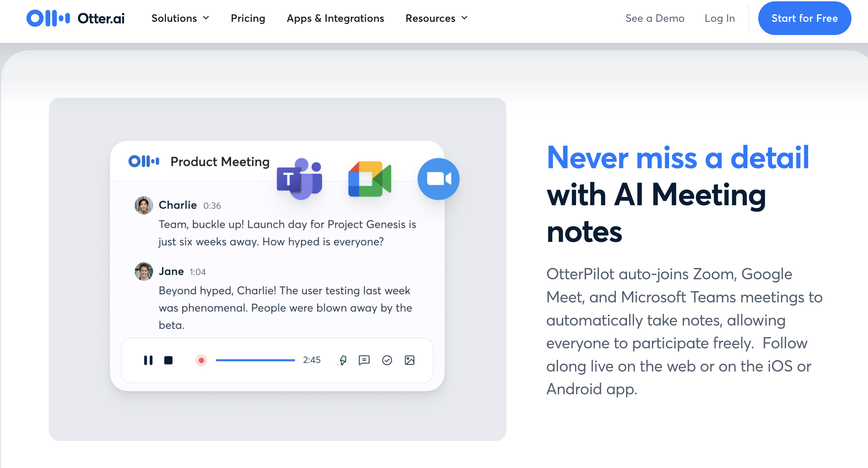Click the 2:45 elapsed time label
The width and height of the screenshot is (868, 468).
(312, 360)
